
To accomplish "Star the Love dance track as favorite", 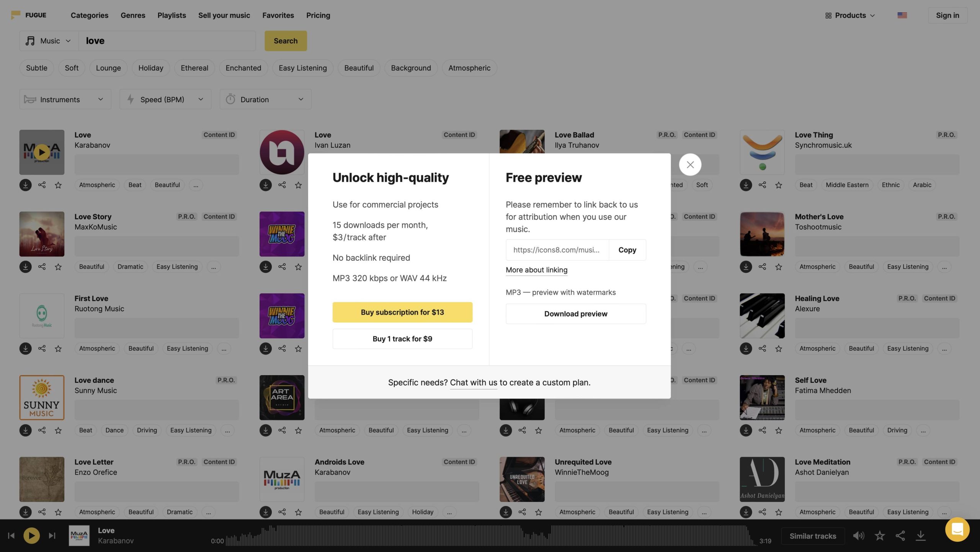I will (x=58, y=430).
